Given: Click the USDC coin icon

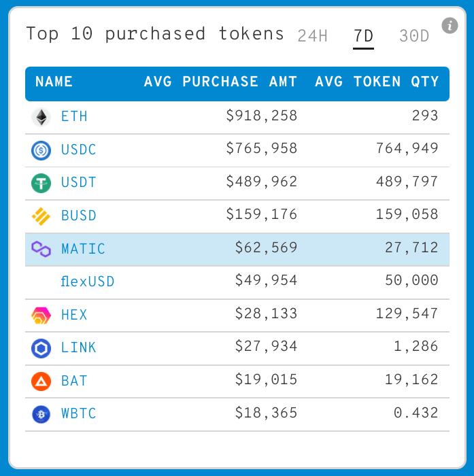Looking at the screenshot, I should coord(41,150).
